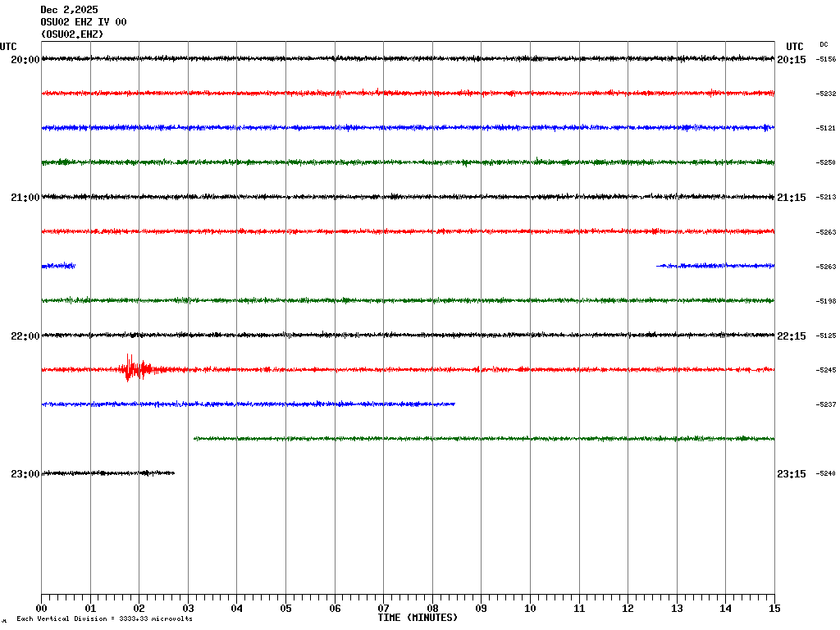Click the 22:15 time label on the right
The width and height of the screenshot is (840, 630).
tap(791, 336)
